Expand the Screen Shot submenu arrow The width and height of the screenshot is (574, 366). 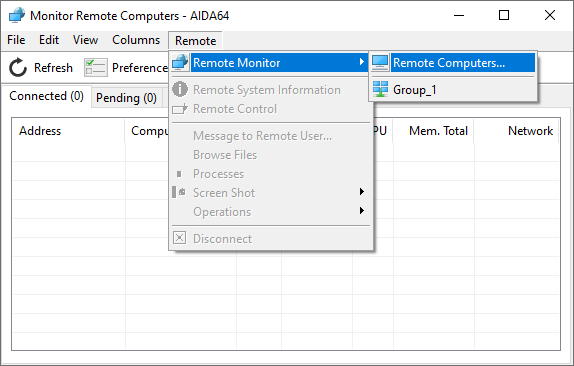tap(362, 192)
